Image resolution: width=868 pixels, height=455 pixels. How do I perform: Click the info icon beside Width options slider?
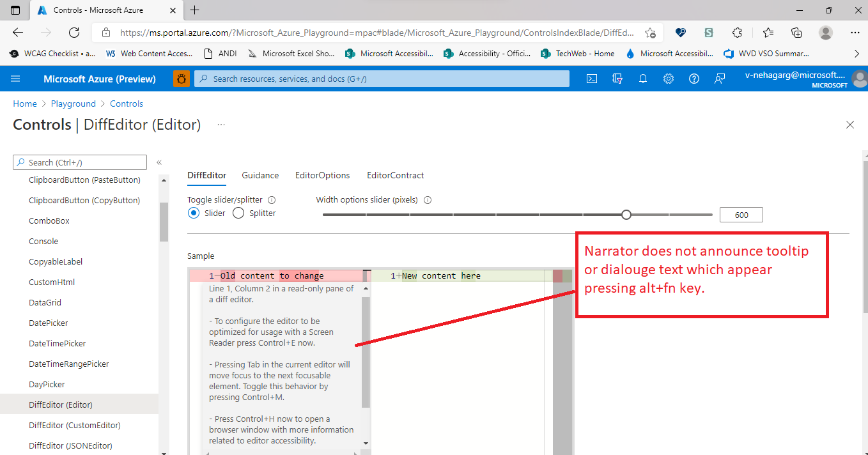(x=427, y=199)
